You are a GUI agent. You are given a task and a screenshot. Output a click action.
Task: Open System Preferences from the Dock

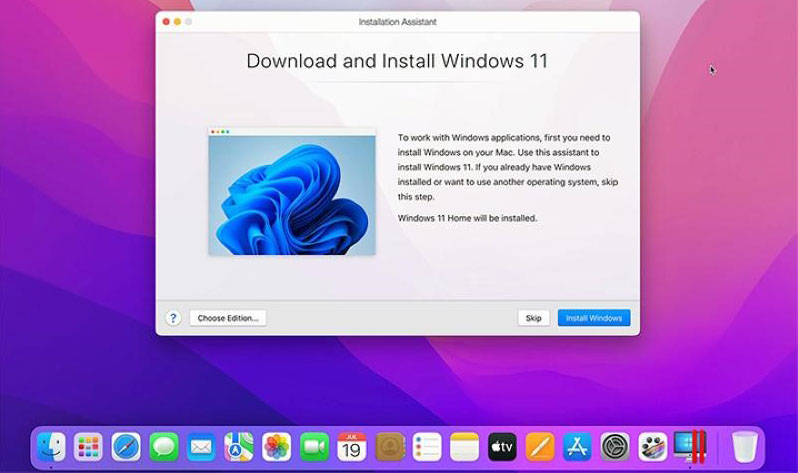tap(615, 447)
